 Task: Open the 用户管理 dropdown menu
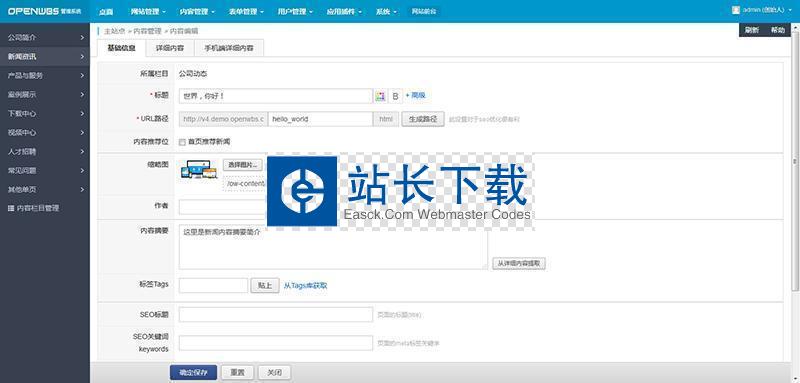tap(295, 11)
